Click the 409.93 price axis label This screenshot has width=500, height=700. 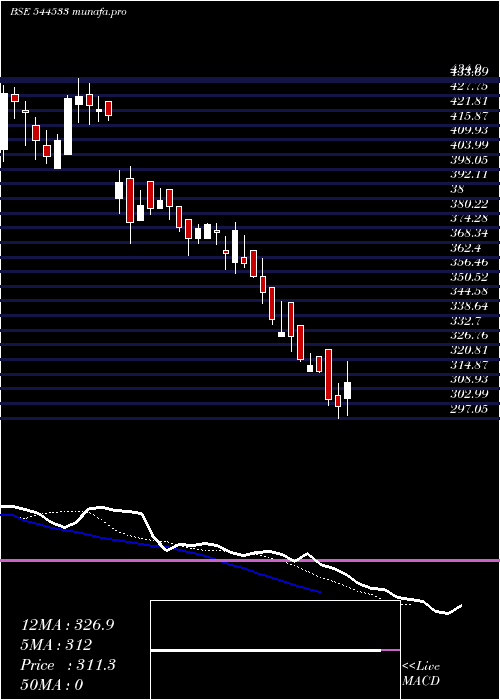pos(469,130)
